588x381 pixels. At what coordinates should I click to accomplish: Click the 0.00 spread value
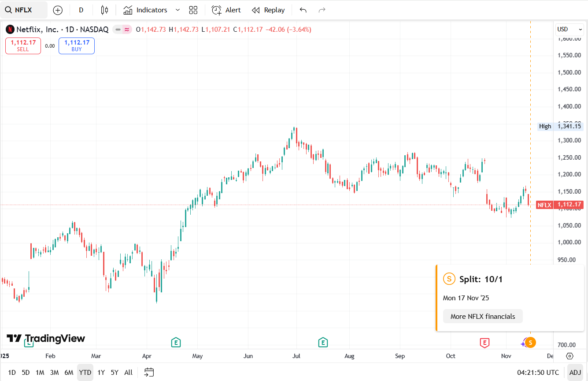tap(50, 46)
